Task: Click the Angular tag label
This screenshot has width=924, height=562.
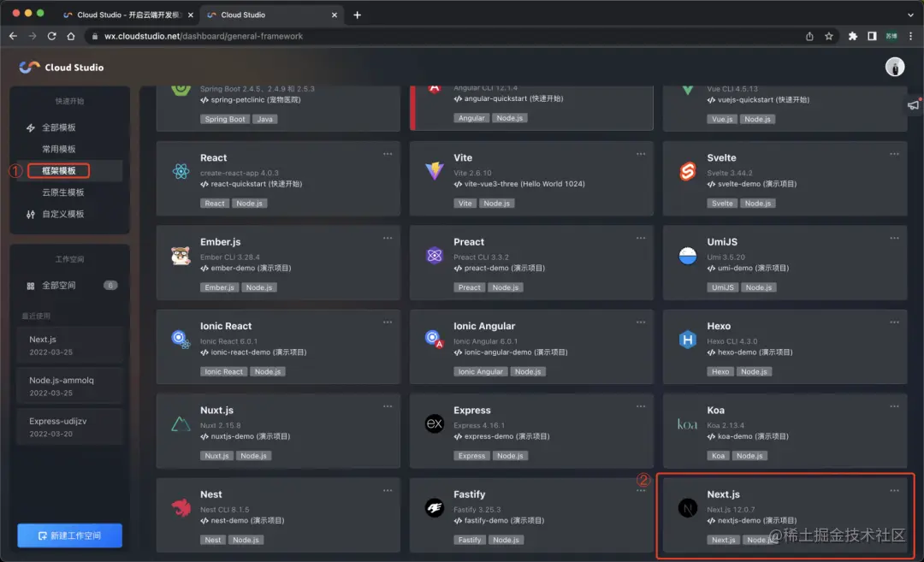Action: [471, 118]
